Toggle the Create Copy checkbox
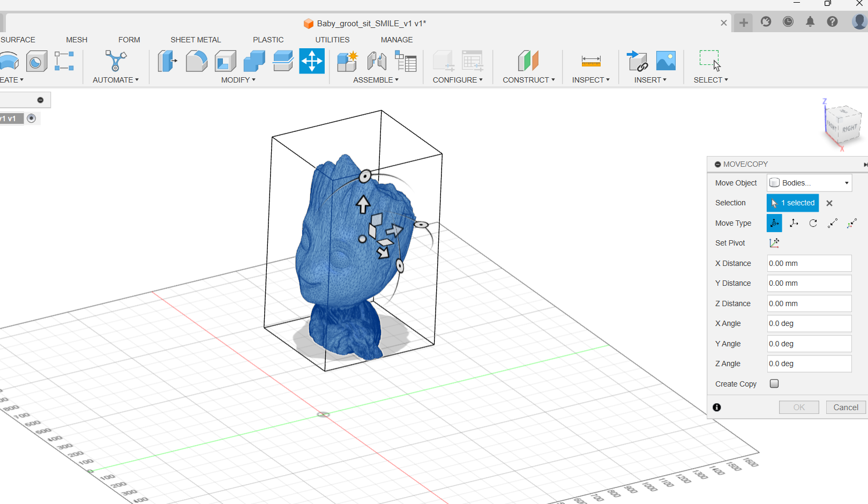This screenshot has height=504, width=868. pos(774,383)
